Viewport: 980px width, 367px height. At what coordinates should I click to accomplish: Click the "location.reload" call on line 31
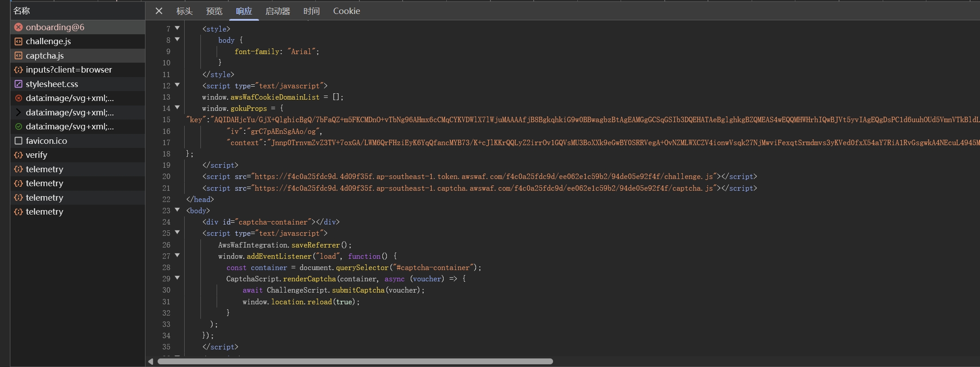[301, 302]
